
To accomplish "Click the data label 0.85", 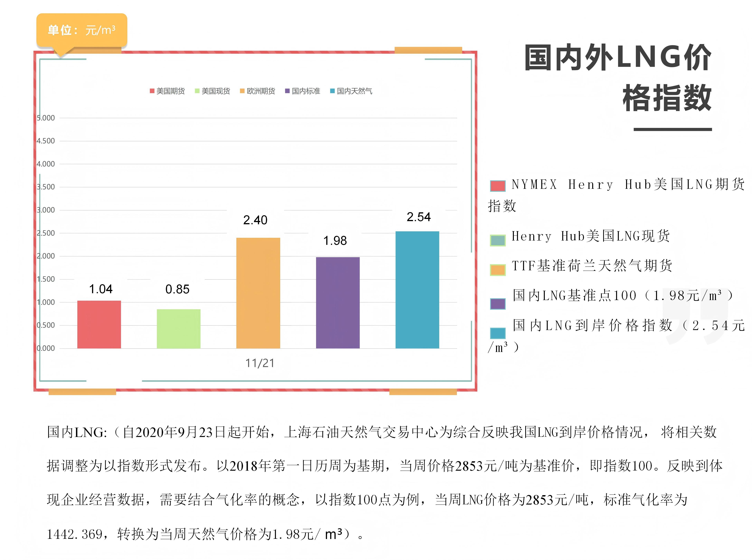I will pyautogui.click(x=177, y=289).
